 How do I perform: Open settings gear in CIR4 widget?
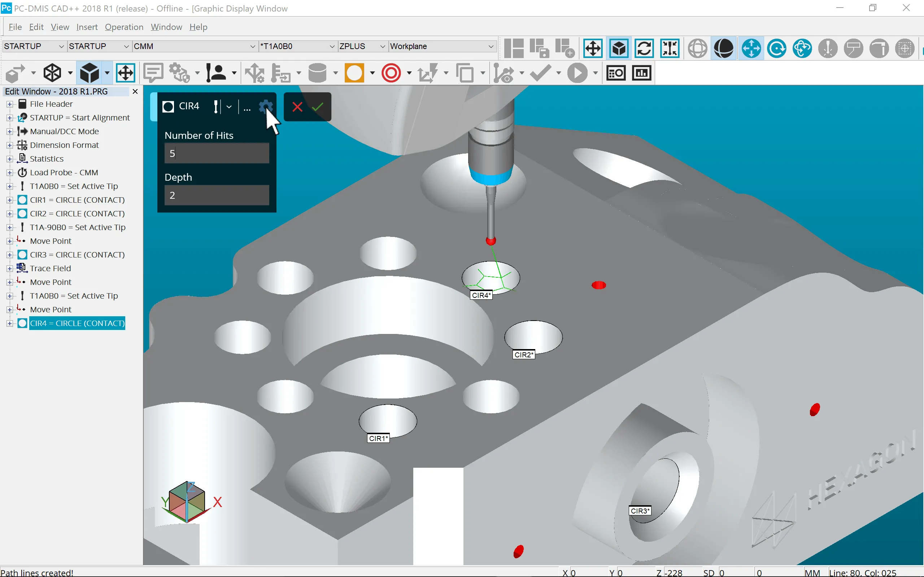click(x=265, y=106)
